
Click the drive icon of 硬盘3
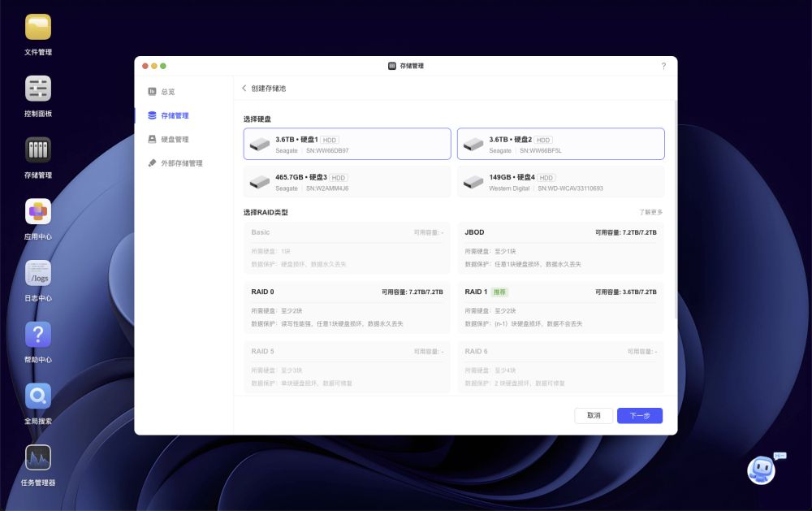click(x=260, y=183)
